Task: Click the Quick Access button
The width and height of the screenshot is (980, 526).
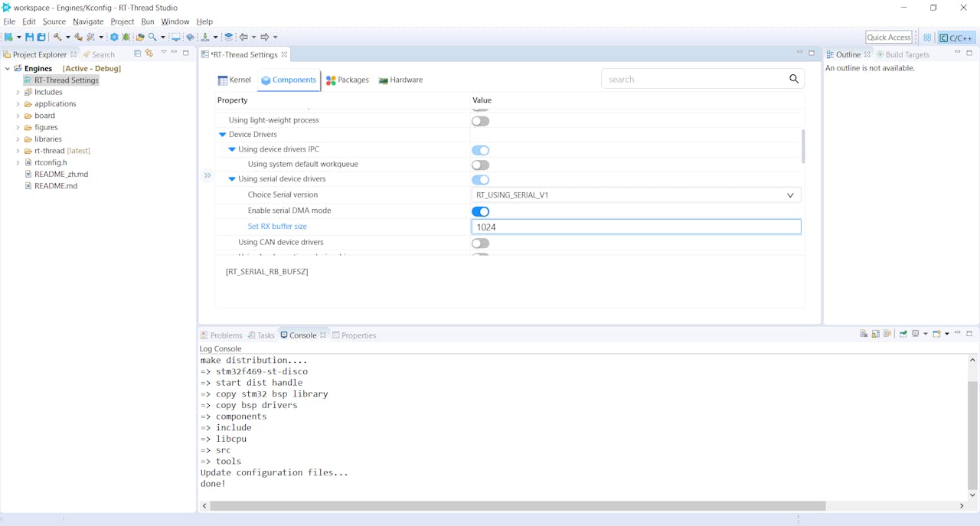Action: (x=888, y=37)
